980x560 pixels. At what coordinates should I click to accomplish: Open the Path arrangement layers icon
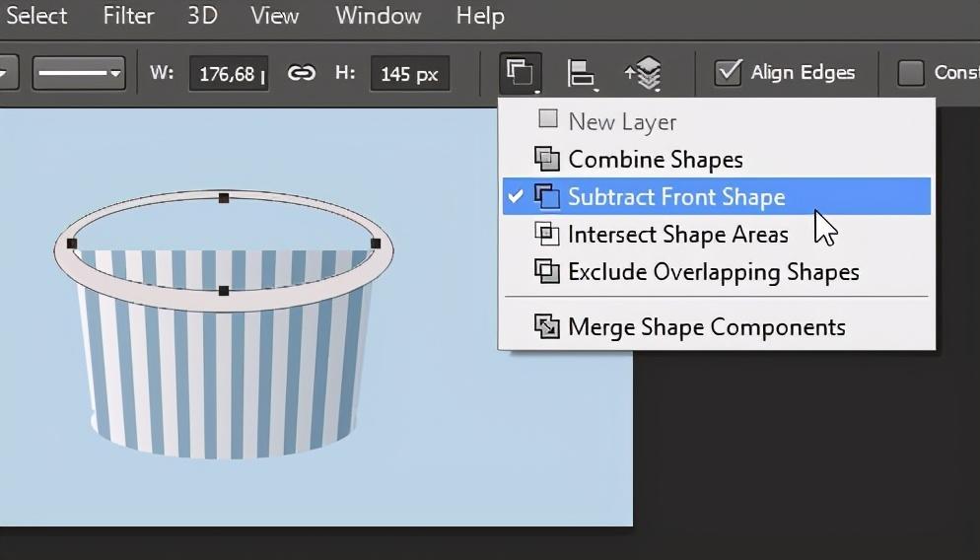pyautogui.click(x=644, y=74)
